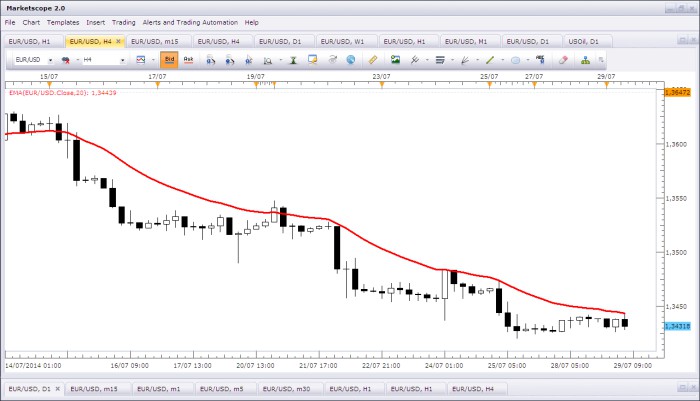Toggle the Bid price display button
The image size is (700, 401).
pyautogui.click(x=169, y=59)
